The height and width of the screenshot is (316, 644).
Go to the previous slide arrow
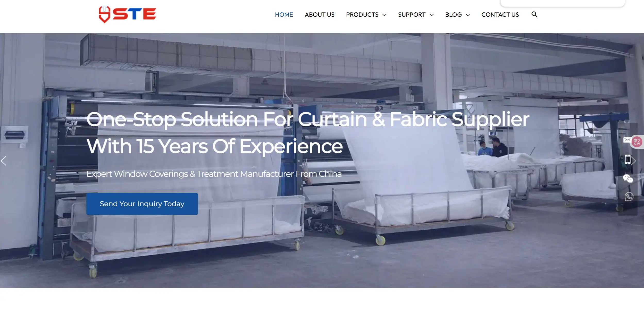(x=4, y=161)
